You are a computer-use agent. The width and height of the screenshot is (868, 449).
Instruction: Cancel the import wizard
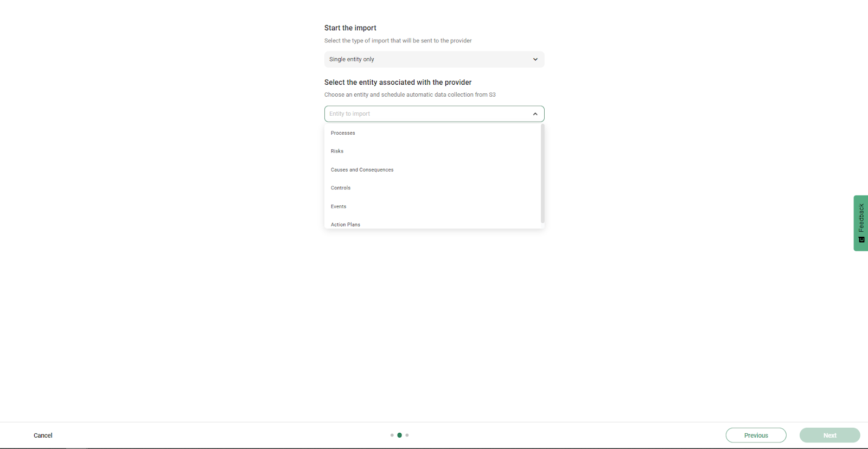43,435
